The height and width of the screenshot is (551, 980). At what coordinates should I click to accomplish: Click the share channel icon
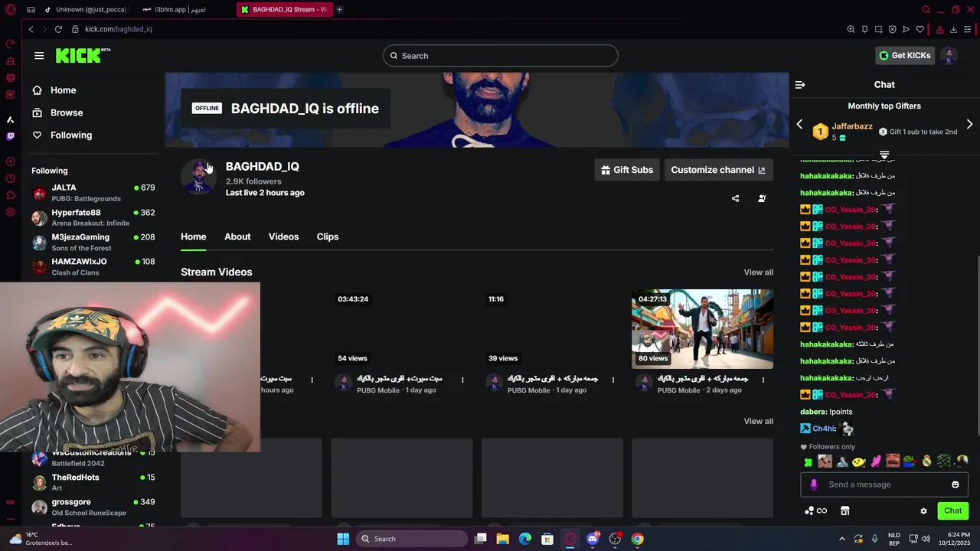pos(735,198)
